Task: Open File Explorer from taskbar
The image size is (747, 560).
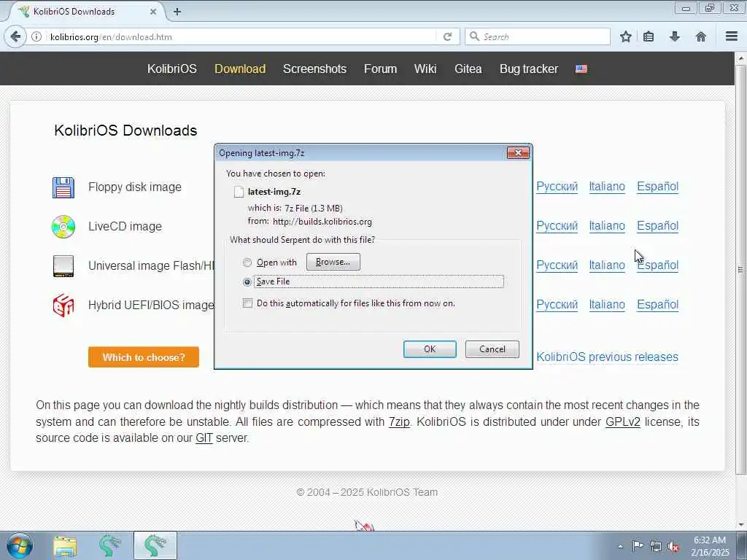Action: coord(65,546)
